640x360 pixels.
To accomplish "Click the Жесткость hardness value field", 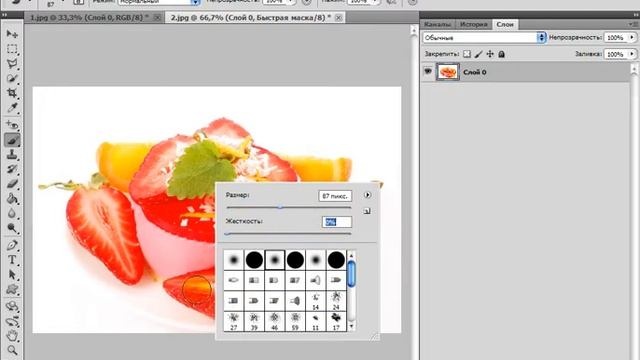I will click(336, 222).
